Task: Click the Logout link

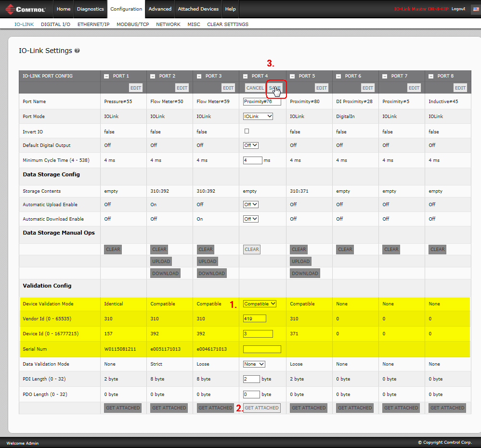Action: 458,9
